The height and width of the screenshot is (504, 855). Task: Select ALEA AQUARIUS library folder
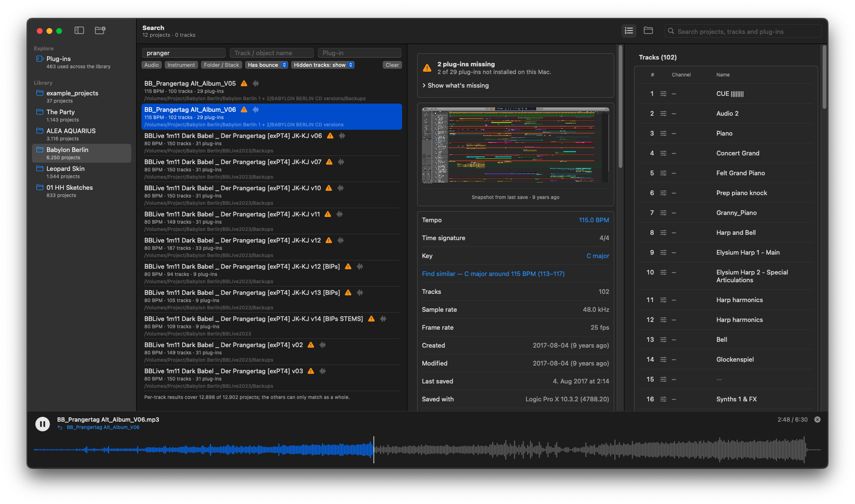coord(81,135)
